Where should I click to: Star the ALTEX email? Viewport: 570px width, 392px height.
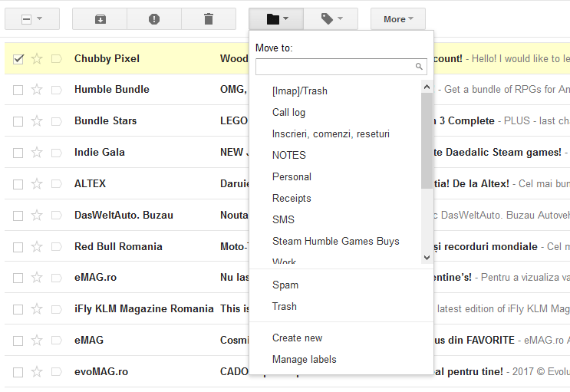click(x=37, y=183)
